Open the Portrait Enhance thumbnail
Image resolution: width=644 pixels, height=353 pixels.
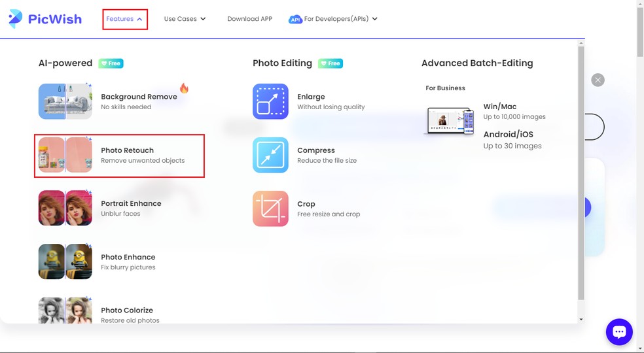pyautogui.click(x=65, y=208)
